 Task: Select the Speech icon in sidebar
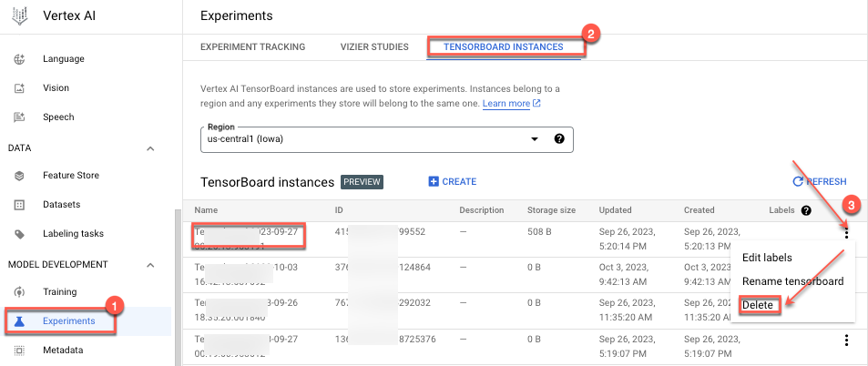19,117
